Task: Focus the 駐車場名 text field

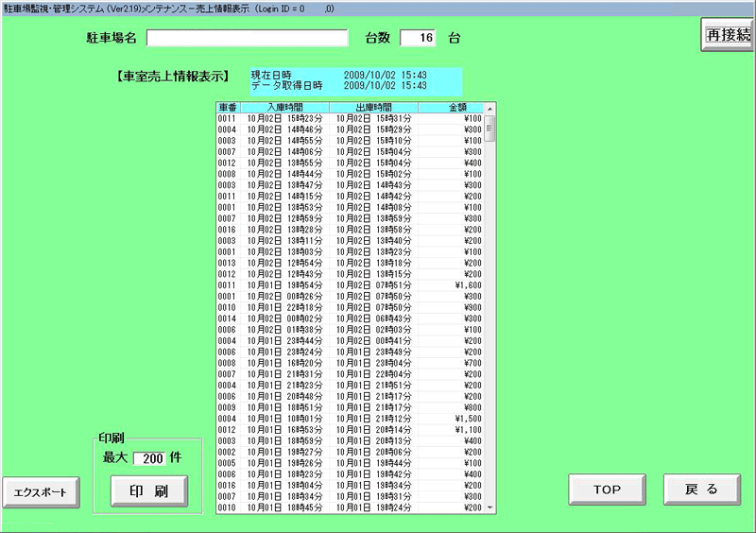Action: (x=248, y=38)
